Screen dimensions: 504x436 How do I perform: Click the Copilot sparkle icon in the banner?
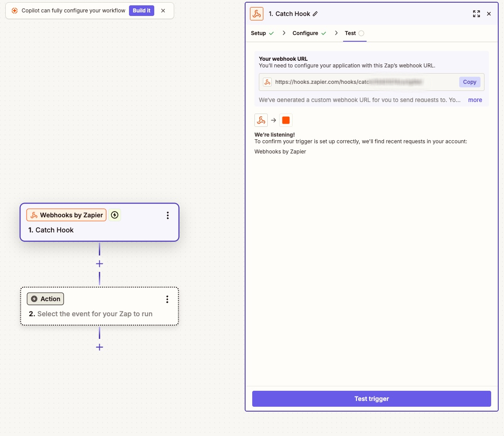click(x=14, y=10)
